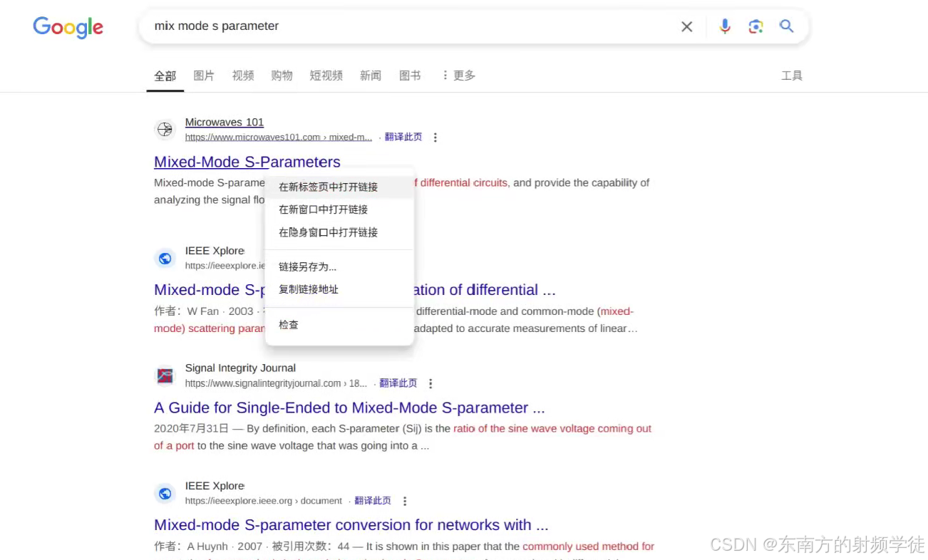Clear the search box with X icon
Viewport: 928px width, 560px height.
click(x=687, y=26)
